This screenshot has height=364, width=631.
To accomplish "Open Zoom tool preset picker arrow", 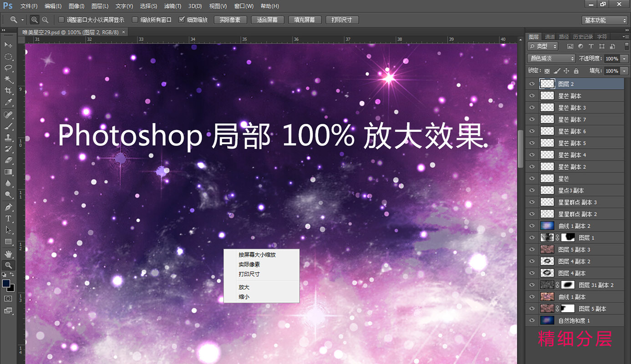I will [22, 20].
